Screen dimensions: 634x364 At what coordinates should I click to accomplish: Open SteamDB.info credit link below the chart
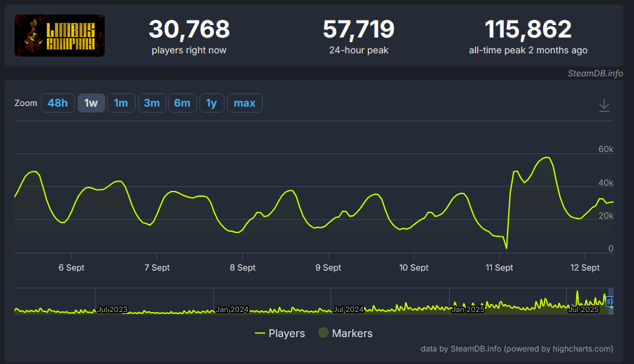pyautogui.click(x=517, y=349)
